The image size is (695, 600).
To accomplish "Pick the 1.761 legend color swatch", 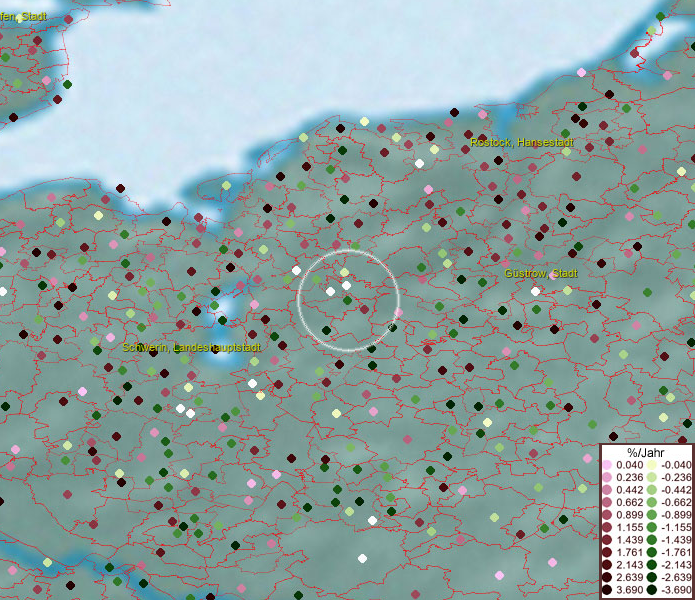I will tap(607, 553).
